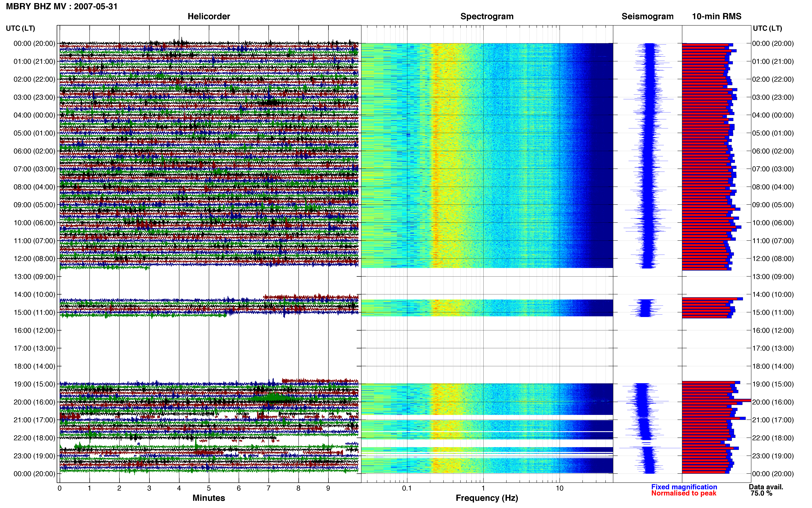Select left-axis time label '12:00 (08:00)'
Viewport: 812px width, 508px height.
pyautogui.click(x=34, y=259)
